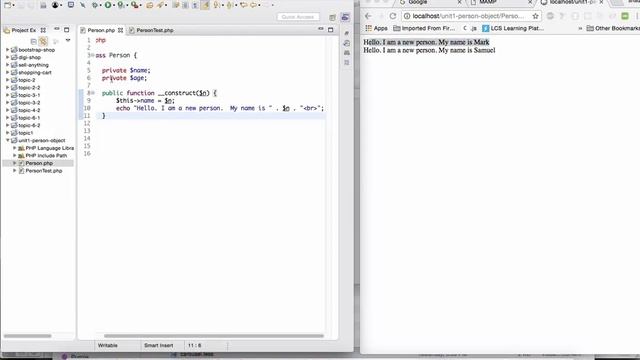This screenshot has width=640, height=360.
Task: Open Imported From Fir... bookmarks folder
Action: [x=424, y=28]
